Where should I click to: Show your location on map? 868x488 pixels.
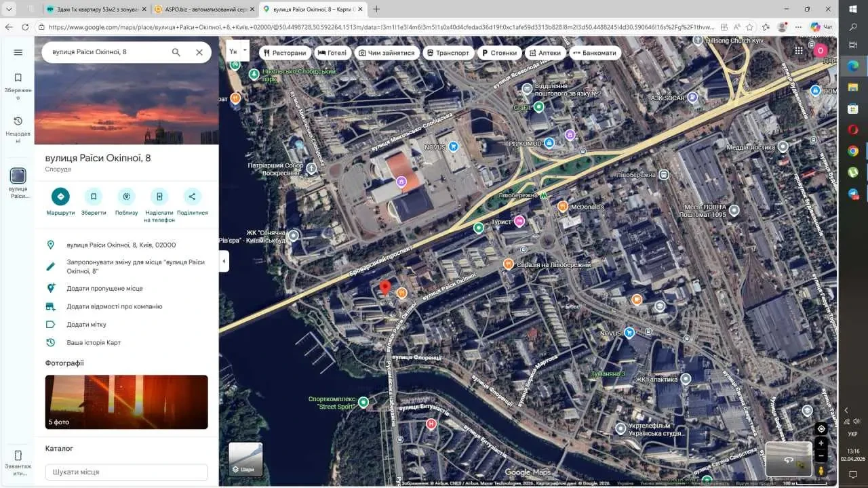(821, 428)
